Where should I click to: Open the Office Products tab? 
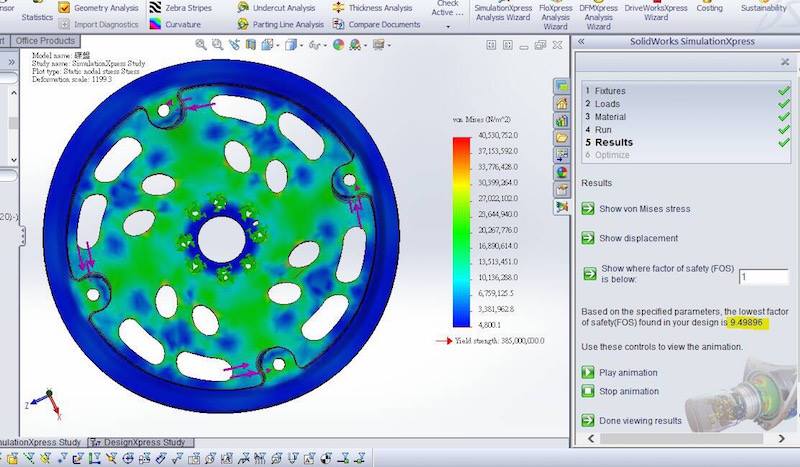pyautogui.click(x=47, y=41)
